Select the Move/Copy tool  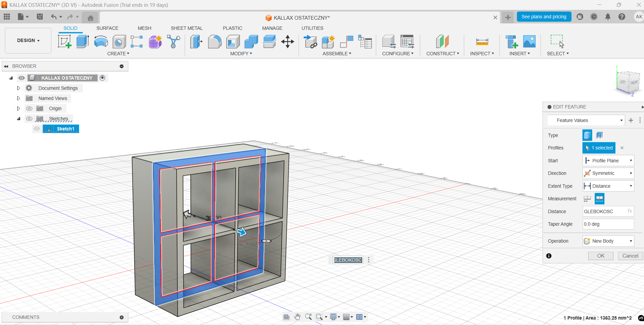pos(287,42)
